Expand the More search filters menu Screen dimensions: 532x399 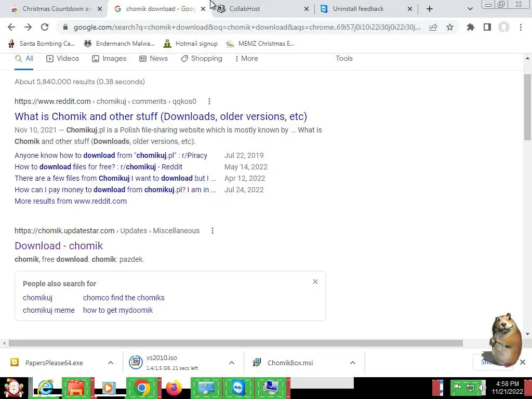[246, 58]
